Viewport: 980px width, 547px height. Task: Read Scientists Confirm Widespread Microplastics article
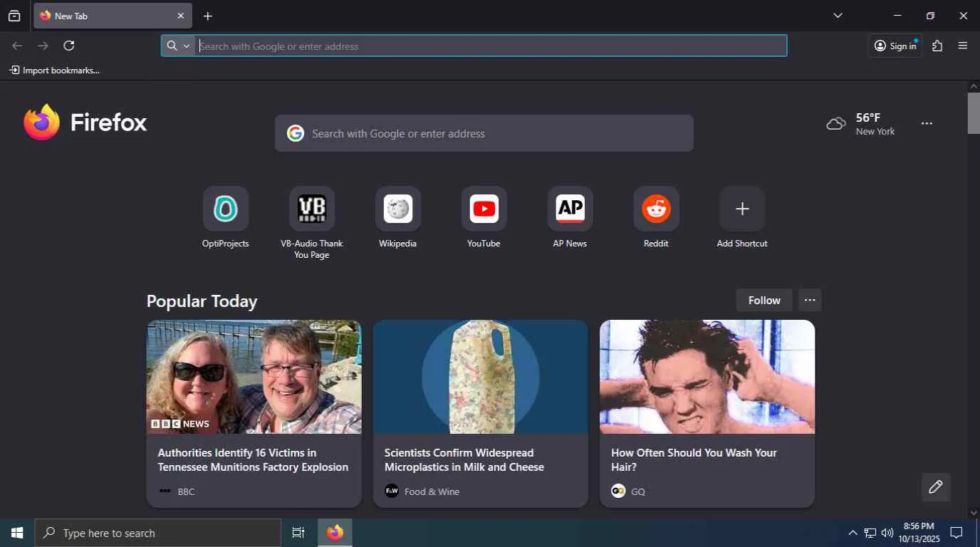(x=464, y=460)
